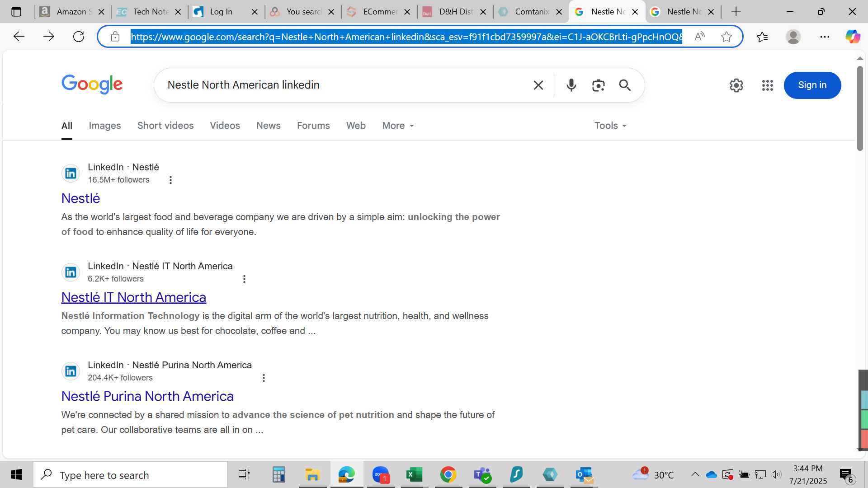Click the browser Back arrow
The height and width of the screenshot is (488, 868).
(x=19, y=37)
